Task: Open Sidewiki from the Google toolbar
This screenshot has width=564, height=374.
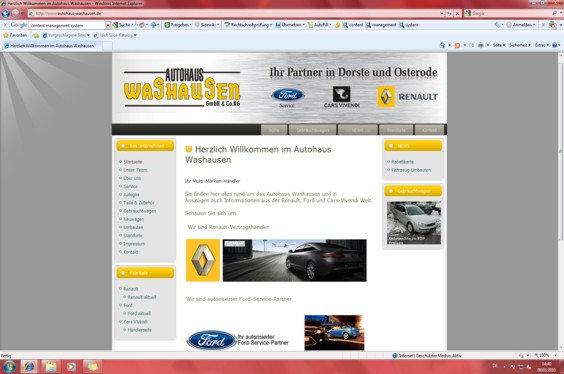Action: [206, 25]
